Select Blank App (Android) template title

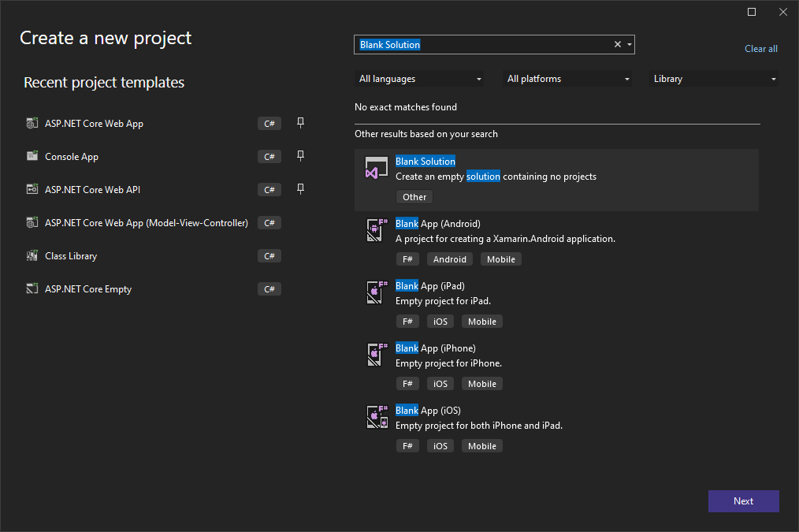pyautogui.click(x=438, y=223)
